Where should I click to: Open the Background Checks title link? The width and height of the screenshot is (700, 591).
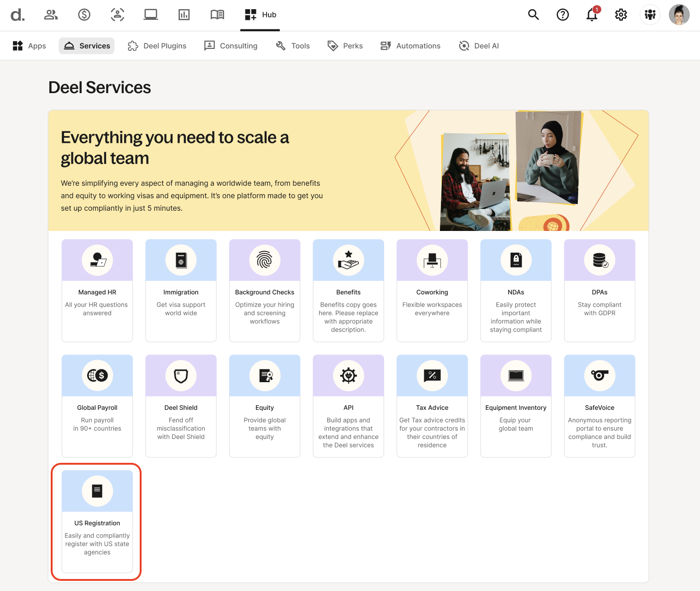click(x=265, y=292)
